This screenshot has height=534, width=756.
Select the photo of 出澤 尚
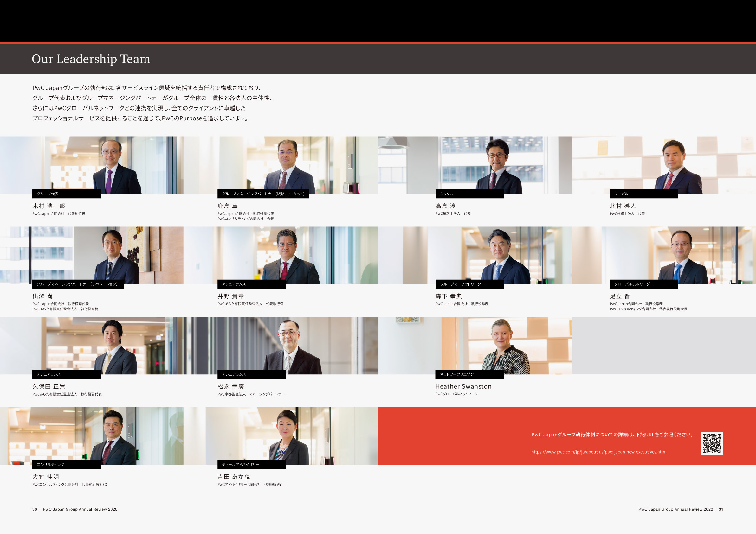tap(92, 255)
